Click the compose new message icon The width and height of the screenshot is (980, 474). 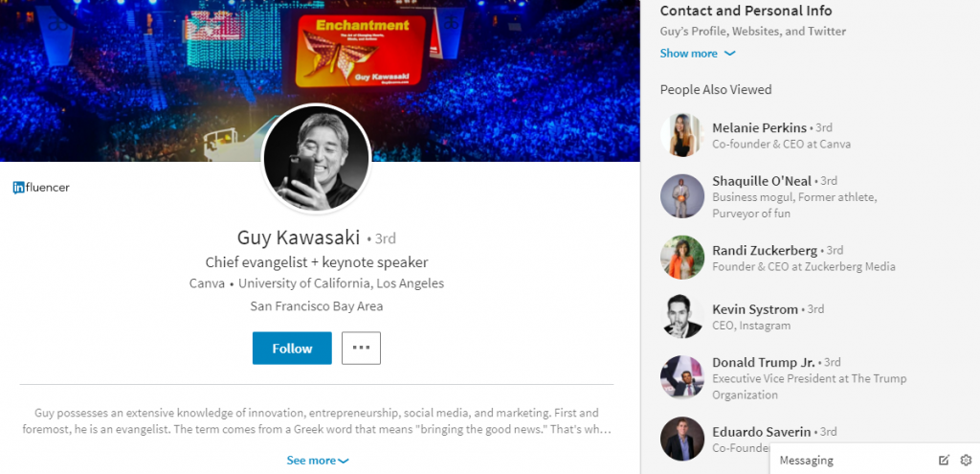click(x=944, y=461)
